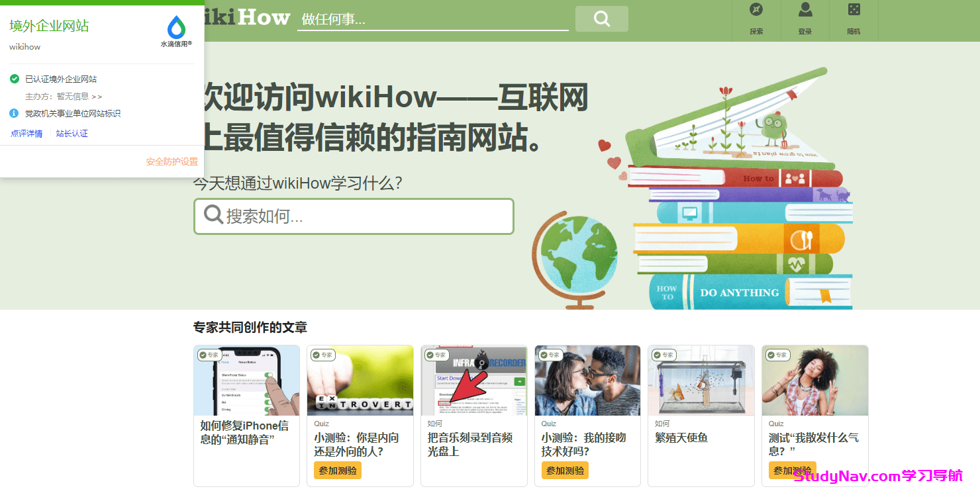980x501 pixels.
Task: Click 参加测验 button on 气息 quiz
Action: click(793, 471)
